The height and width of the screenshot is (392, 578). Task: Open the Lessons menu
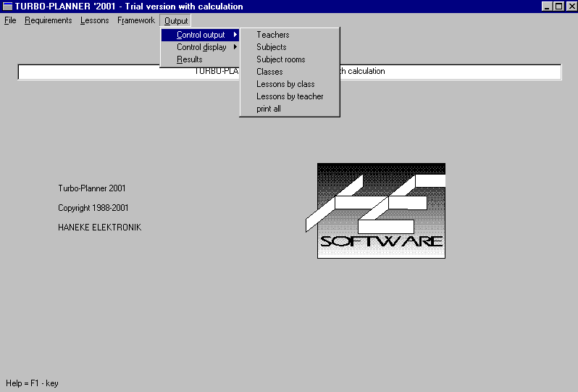coord(94,20)
